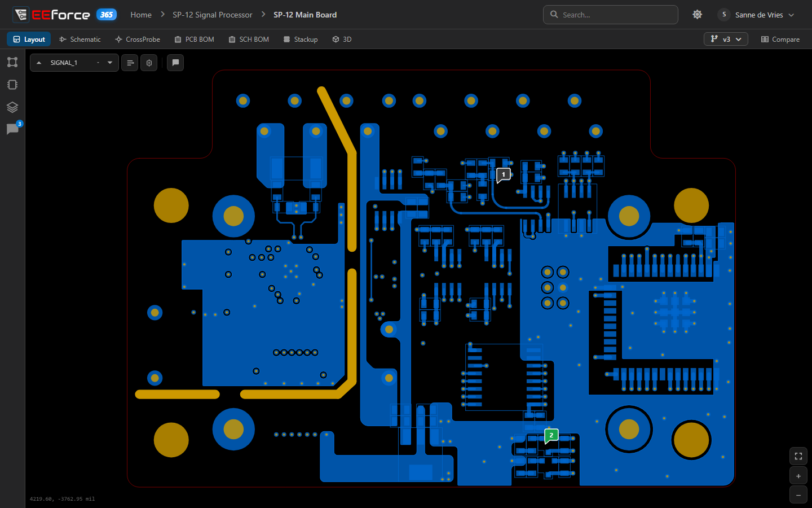This screenshot has height=508, width=812.
Task: Open comments panel with 3 badge
Action: pyautogui.click(x=12, y=129)
